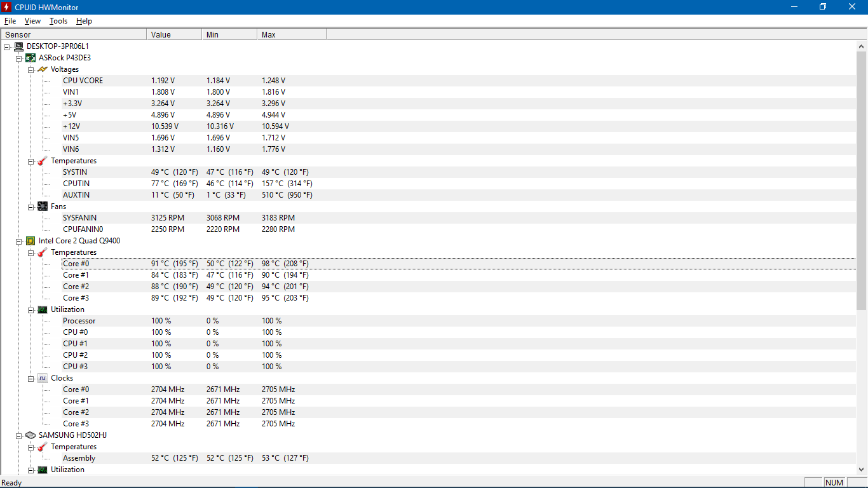
Task: Click the HWMonitor lightning app icon in title bar
Action: click(7, 7)
